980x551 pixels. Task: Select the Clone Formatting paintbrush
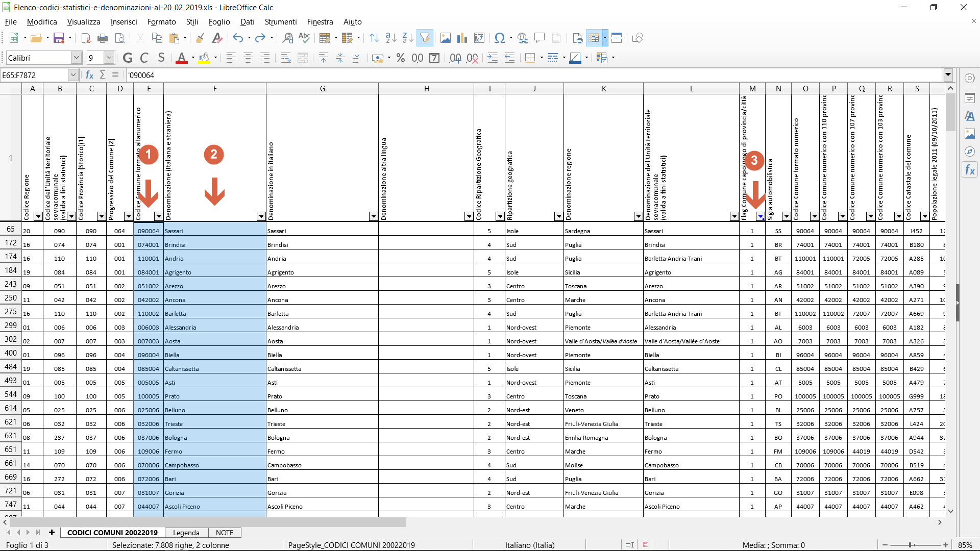coord(200,38)
